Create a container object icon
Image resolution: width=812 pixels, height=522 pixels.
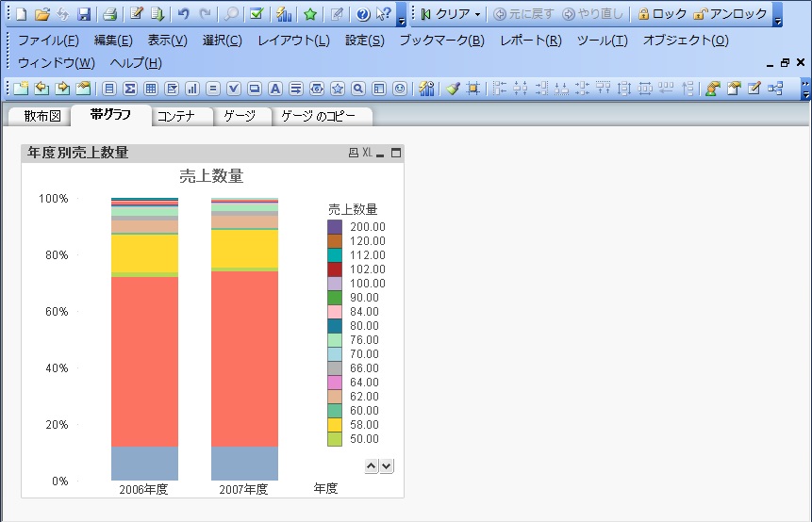[x=378, y=89]
